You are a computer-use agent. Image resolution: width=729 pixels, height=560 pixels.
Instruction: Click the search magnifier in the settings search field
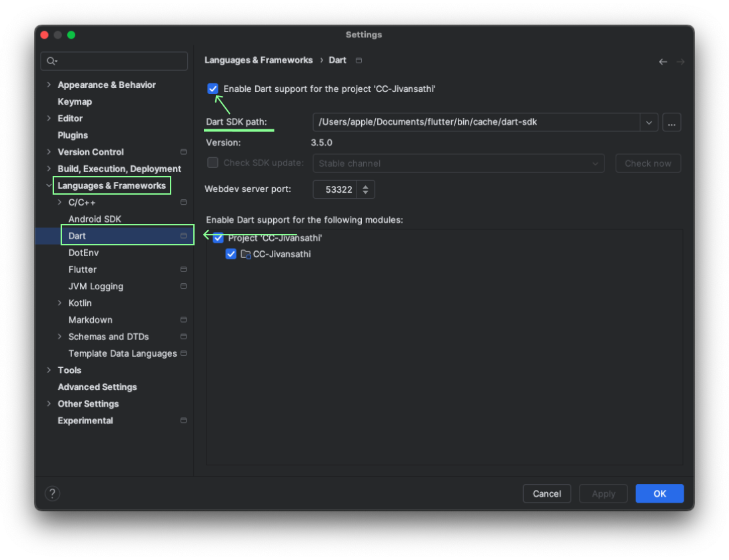pyautogui.click(x=51, y=61)
